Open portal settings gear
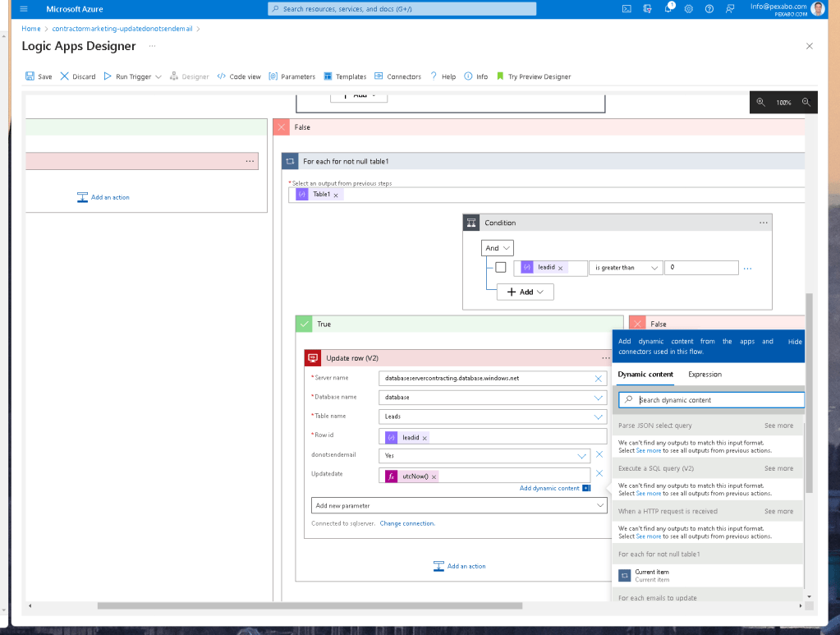 coord(688,9)
